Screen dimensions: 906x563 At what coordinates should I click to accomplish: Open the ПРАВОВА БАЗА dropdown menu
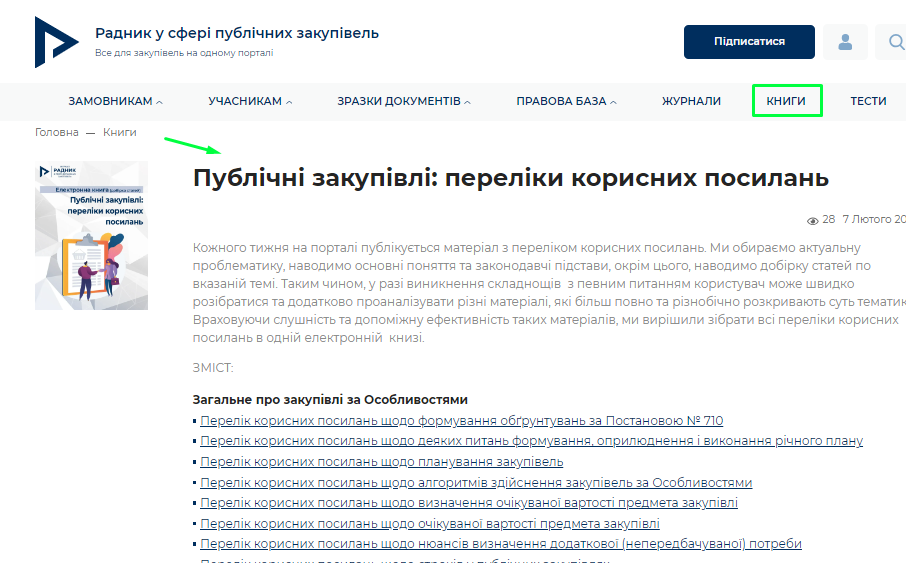point(566,101)
